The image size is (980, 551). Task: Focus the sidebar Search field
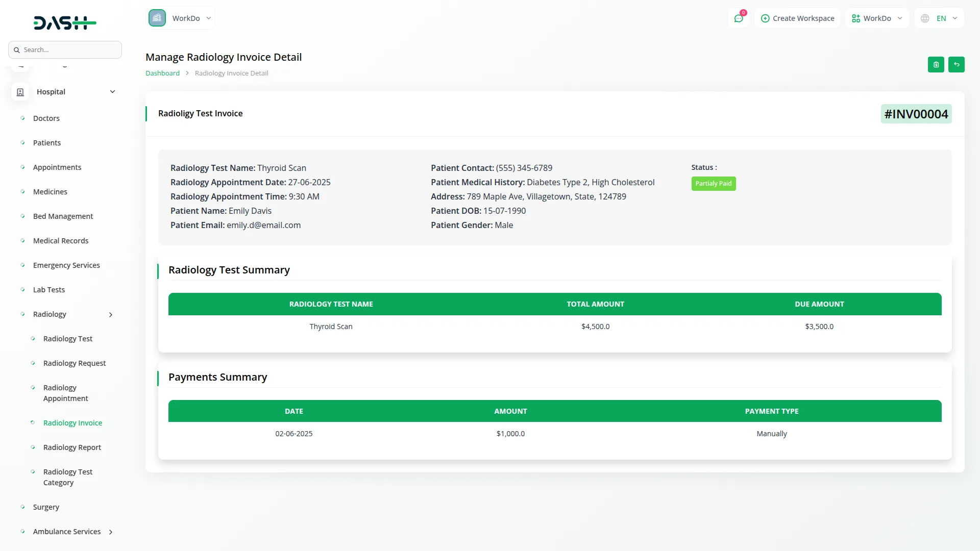pos(69,50)
